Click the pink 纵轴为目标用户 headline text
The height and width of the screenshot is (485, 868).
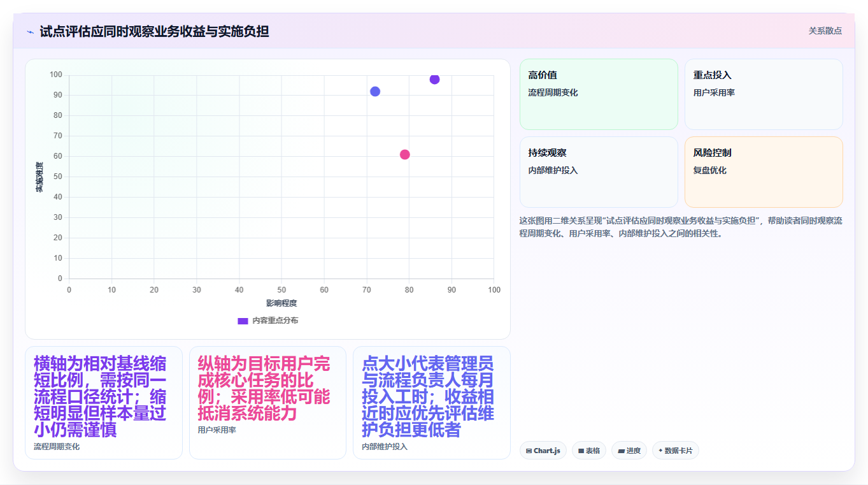(x=264, y=388)
